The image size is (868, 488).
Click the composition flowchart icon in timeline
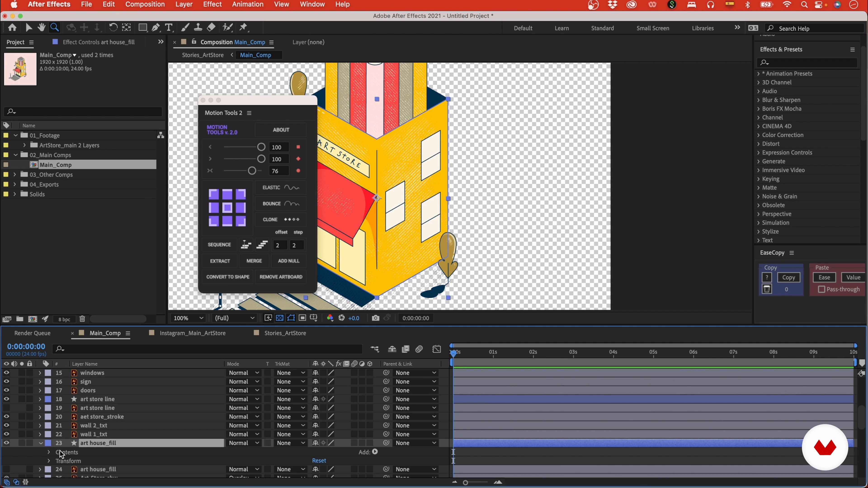(x=375, y=349)
